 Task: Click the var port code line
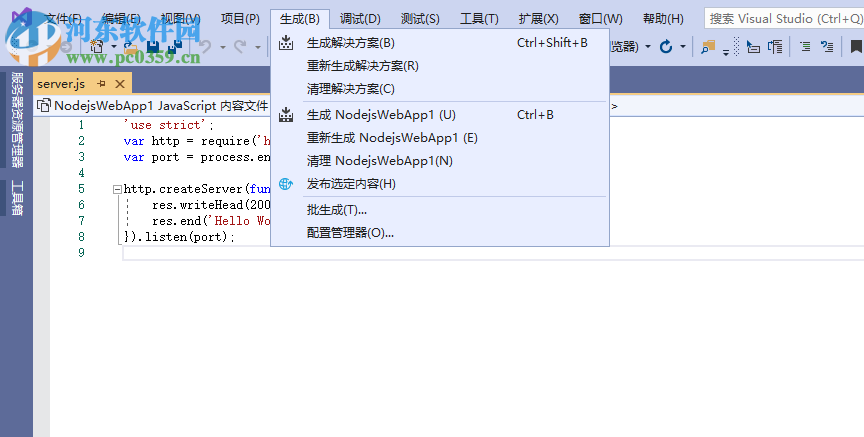[197, 157]
